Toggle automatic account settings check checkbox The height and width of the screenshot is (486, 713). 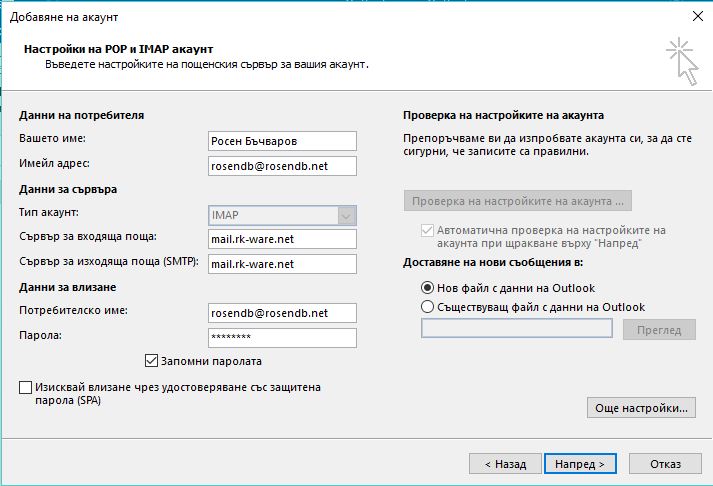pos(427,230)
